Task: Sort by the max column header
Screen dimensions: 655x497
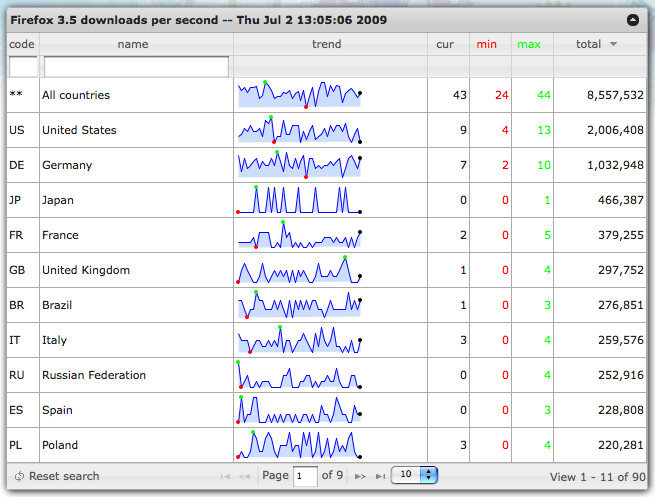Action: tap(529, 44)
